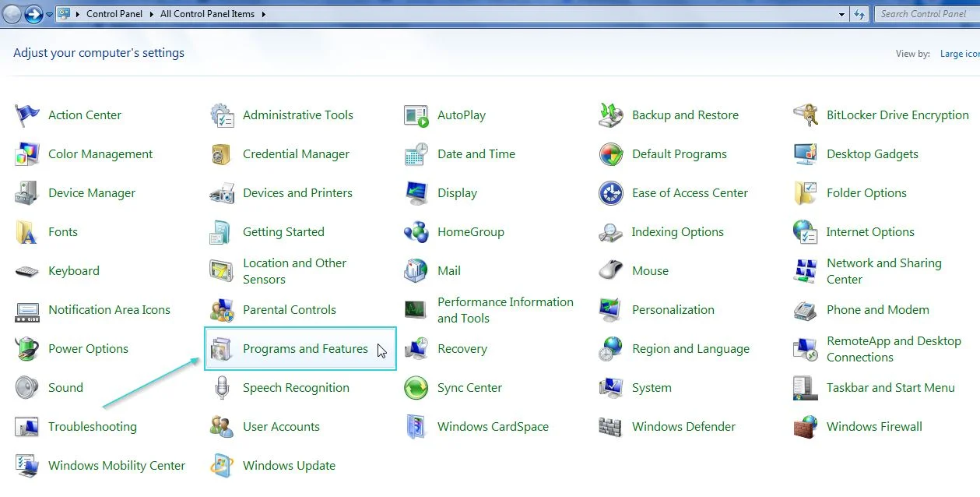Click the address bar refresh button
This screenshot has width=980, height=497.
[x=859, y=14]
